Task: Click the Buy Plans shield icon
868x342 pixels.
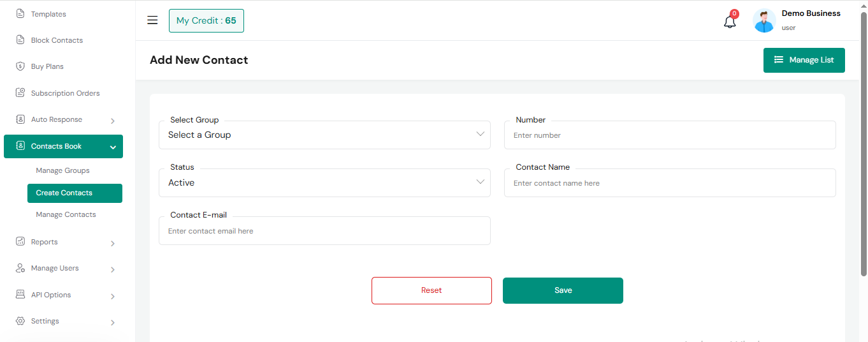Action: tap(20, 66)
